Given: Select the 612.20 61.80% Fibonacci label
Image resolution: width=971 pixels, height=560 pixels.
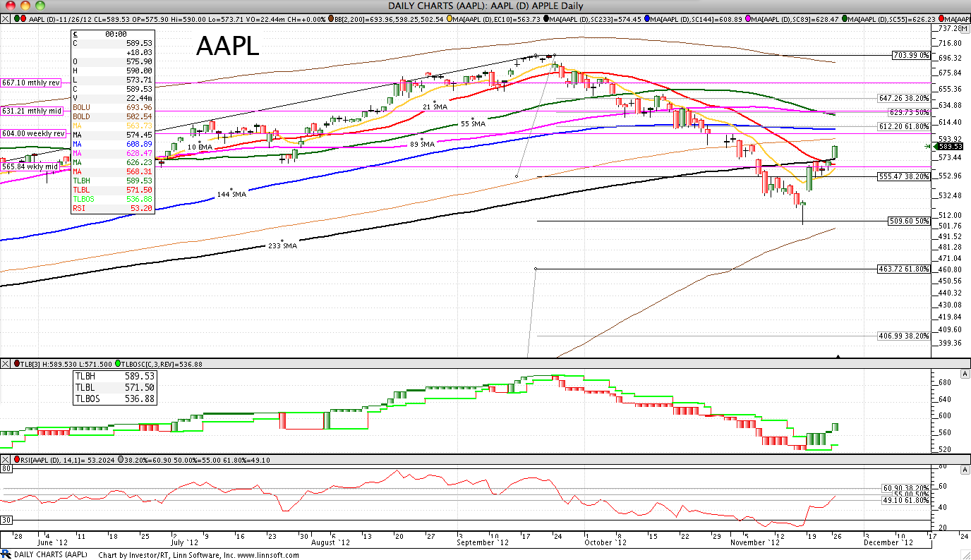Looking at the screenshot, I should (904, 126).
